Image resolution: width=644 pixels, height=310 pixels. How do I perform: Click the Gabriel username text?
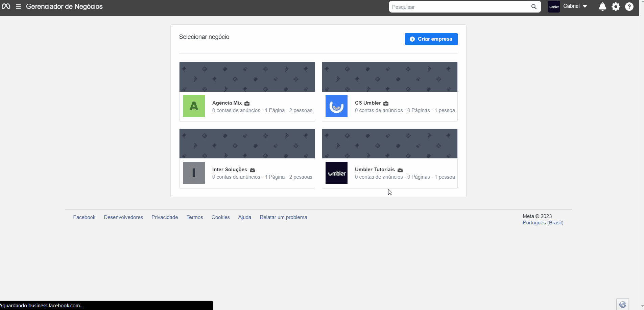pyautogui.click(x=571, y=6)
